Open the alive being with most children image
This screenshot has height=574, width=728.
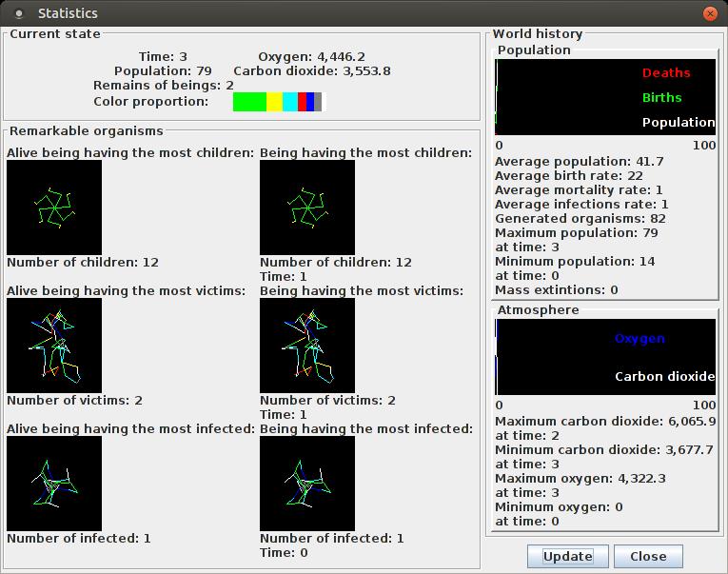[x=54, y=207]
